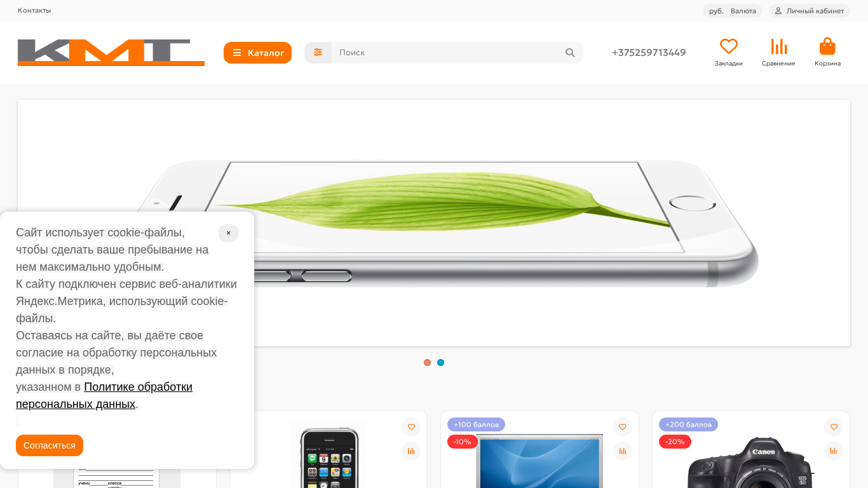
Task: Click the KMT logo
Action: (111, 53)
